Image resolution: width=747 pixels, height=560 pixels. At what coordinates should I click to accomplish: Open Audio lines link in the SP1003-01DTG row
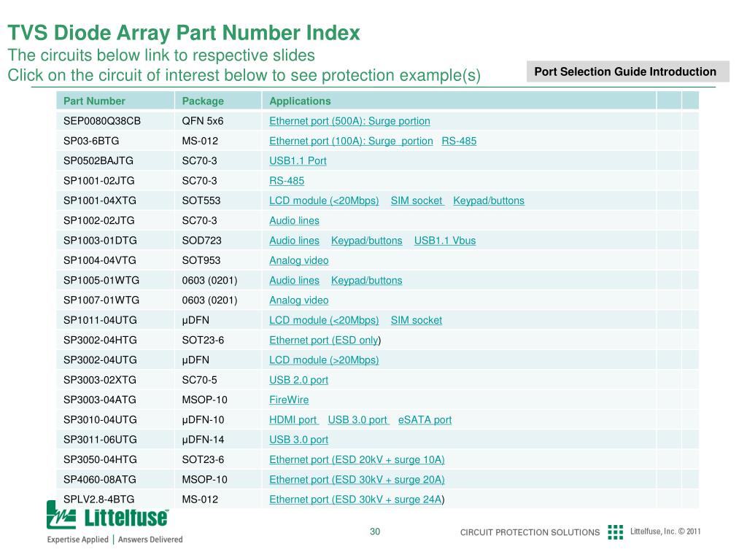click(x=294, y=241)
